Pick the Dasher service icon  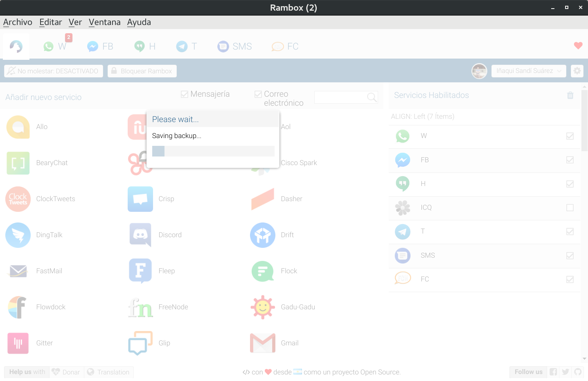(x=263, y=199)
